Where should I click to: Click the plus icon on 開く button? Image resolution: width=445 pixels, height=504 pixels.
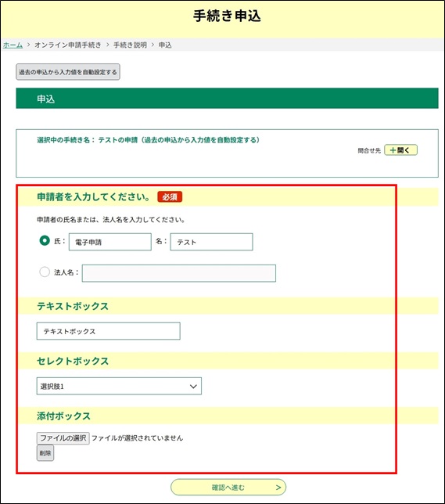tap(393, 150)
